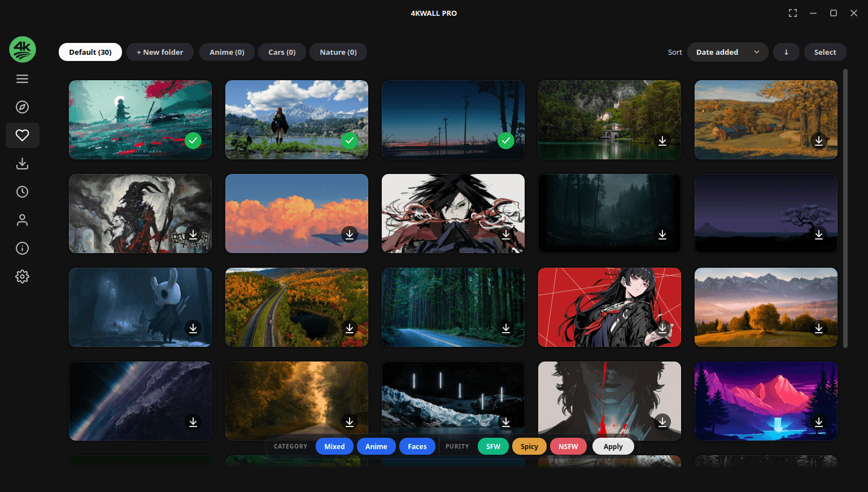
Task: Download the bleeding face portrait wallpaper
Action: (x=662, y=422)
